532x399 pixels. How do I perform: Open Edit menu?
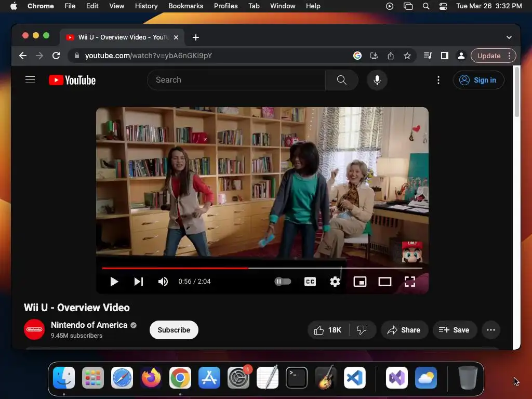click(x=92, y=6)
